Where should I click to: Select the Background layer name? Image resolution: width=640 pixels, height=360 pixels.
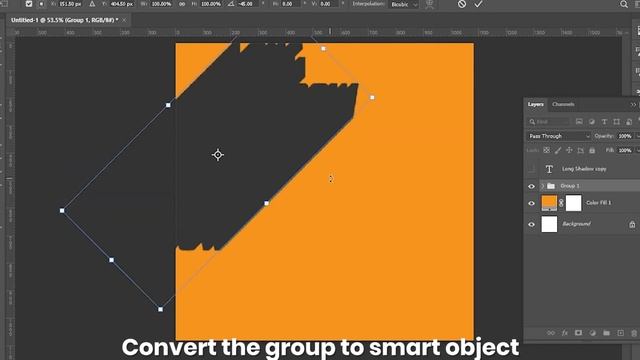576,224
